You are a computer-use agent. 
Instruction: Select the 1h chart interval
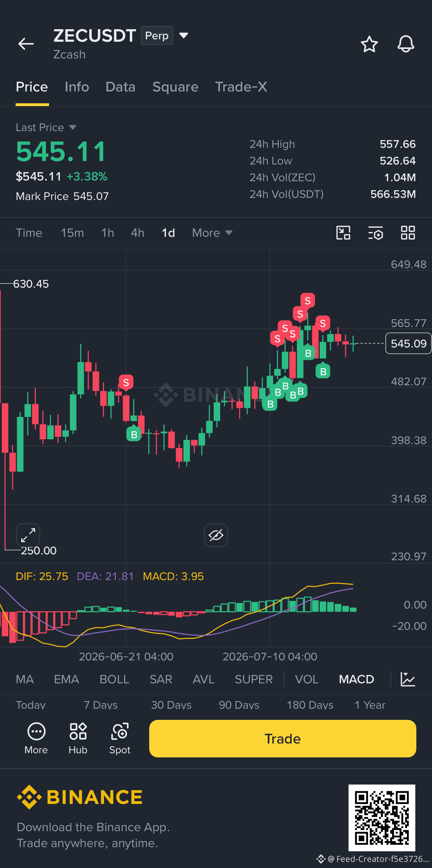coord(108,233)
